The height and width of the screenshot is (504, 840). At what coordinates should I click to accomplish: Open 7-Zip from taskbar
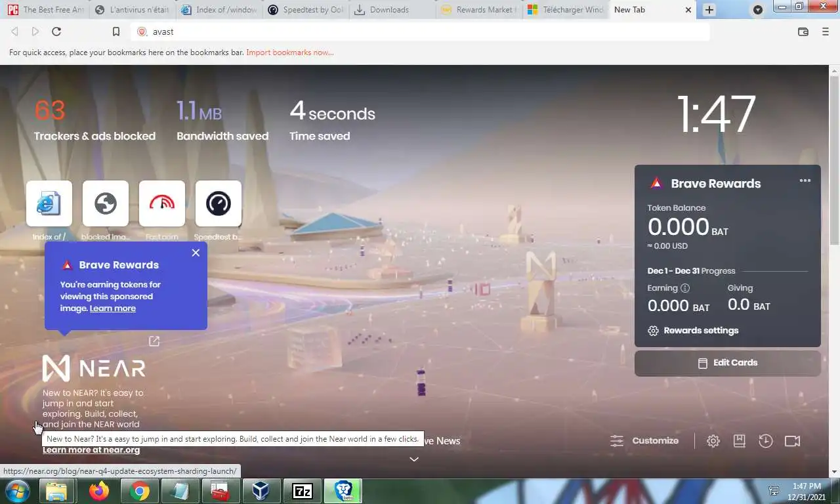(x=303, y=491)
